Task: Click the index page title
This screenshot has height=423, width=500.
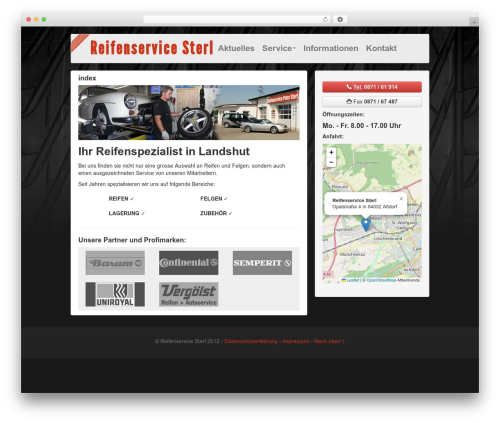Action: pyautogui.click(x=87, y=78)
